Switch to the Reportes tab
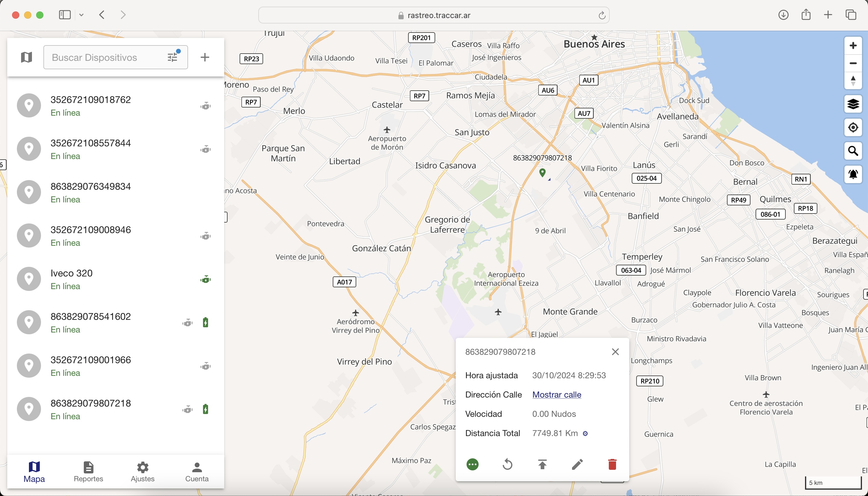The height and width of the screenshot is (496, 868). [x=88, y=472]
